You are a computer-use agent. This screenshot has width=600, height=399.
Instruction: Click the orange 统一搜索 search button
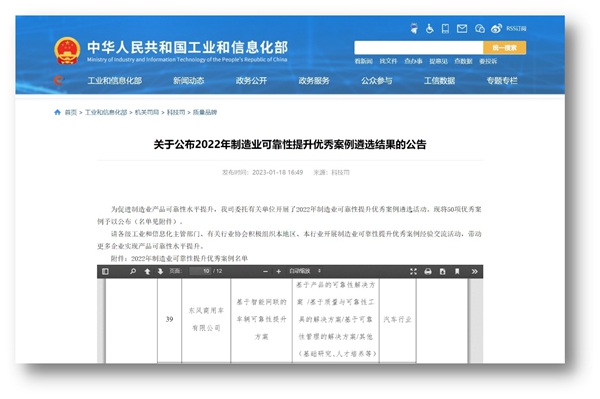pos(504,48)
